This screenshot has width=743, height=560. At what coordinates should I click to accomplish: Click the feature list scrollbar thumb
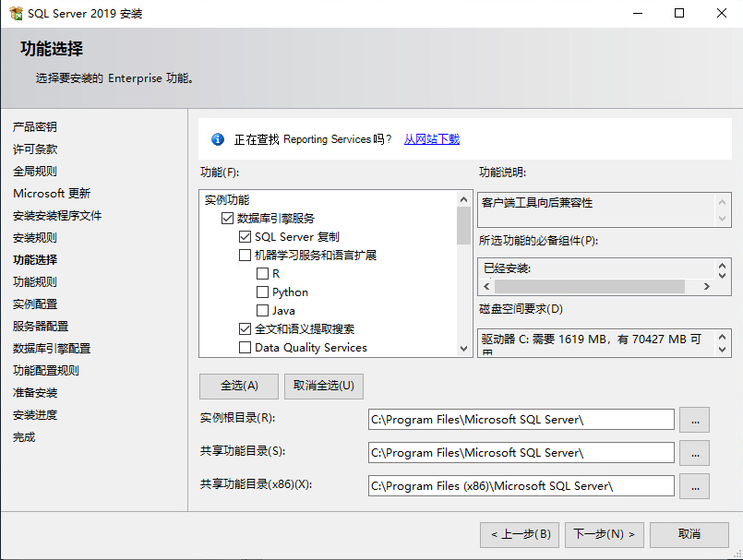(x=463, y=226)
